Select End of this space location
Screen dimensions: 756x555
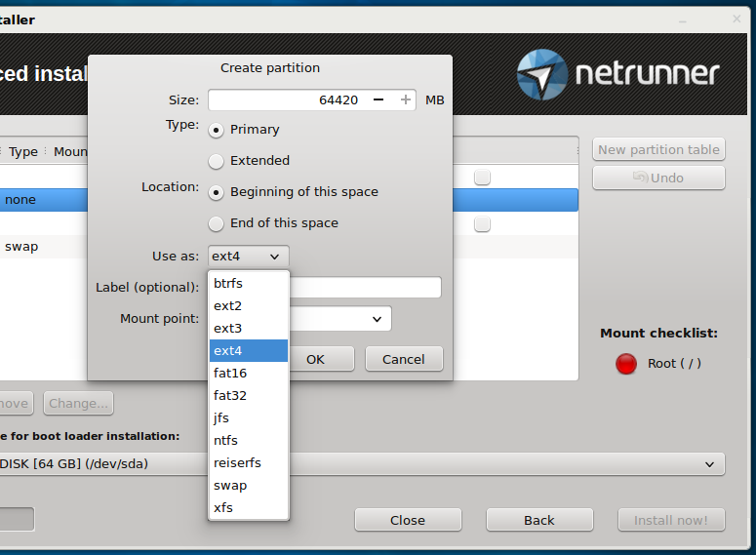click(216, 223)
